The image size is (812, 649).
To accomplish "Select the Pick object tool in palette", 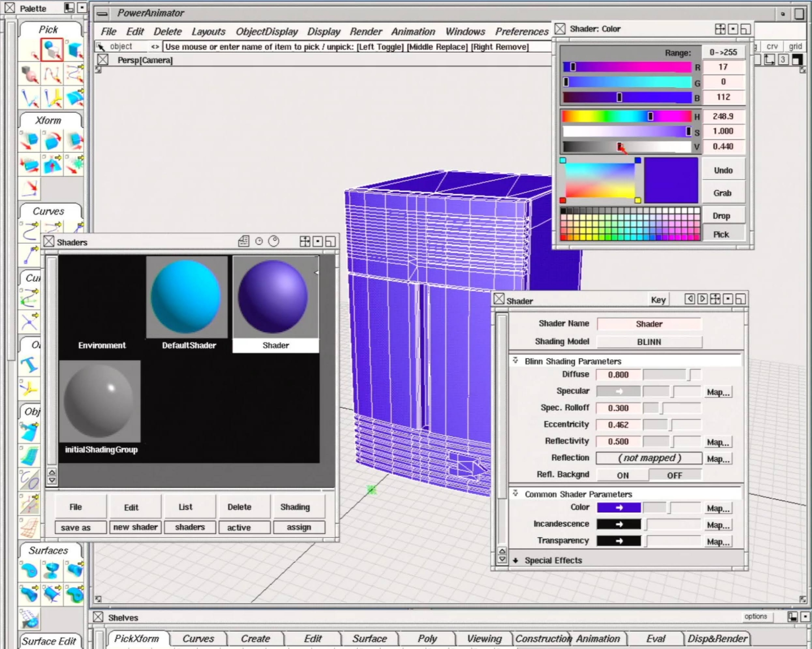I will (52, 50).
